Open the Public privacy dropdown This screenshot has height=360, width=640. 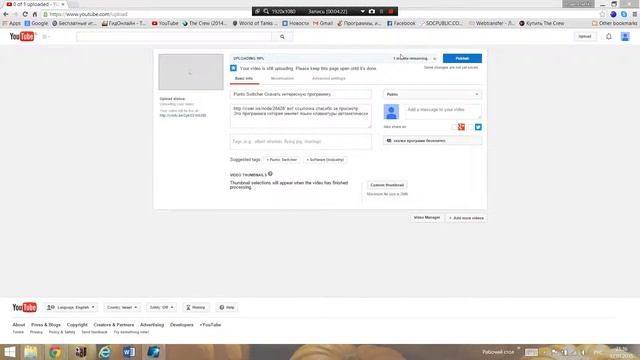point(432,94)
